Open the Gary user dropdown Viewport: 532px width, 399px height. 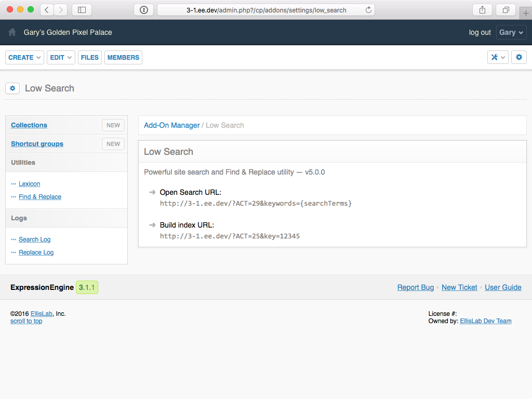pos(511,32)
